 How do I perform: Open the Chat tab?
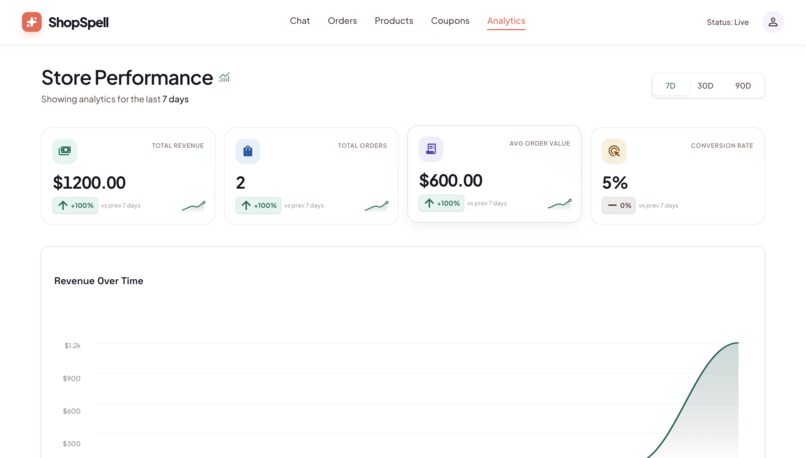pos(300,21)
